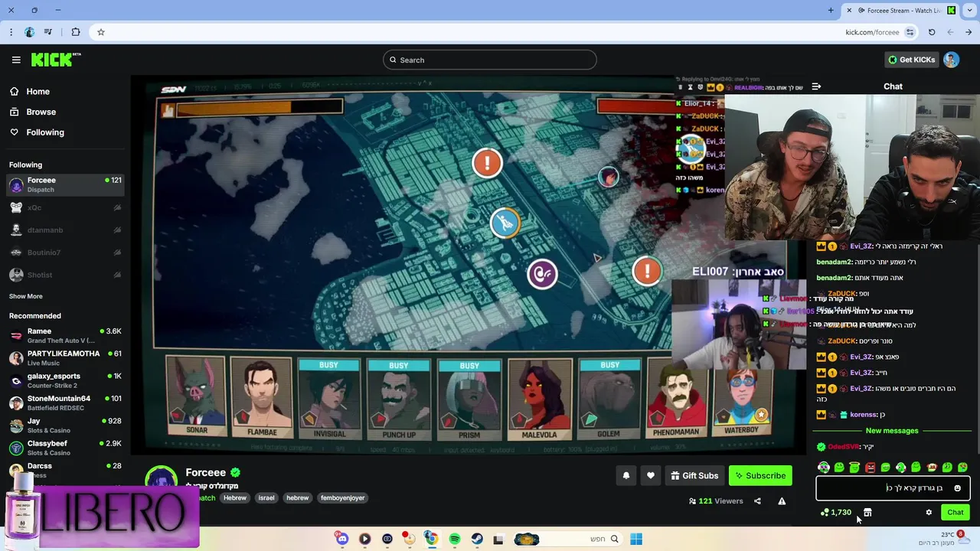Open Chrome from the taskbar

coord(432,539)
